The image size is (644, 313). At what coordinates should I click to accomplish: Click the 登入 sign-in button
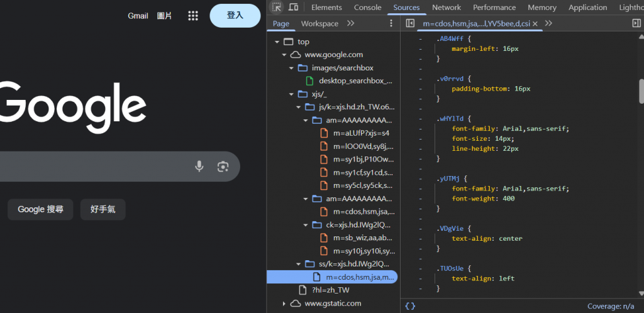(x=235, y=16)
